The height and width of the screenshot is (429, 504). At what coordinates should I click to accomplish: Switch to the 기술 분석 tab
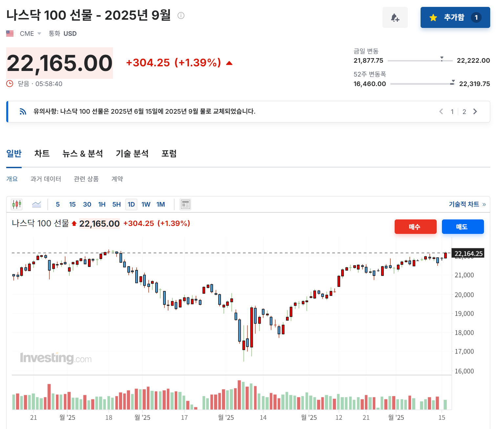pos(132,153)
